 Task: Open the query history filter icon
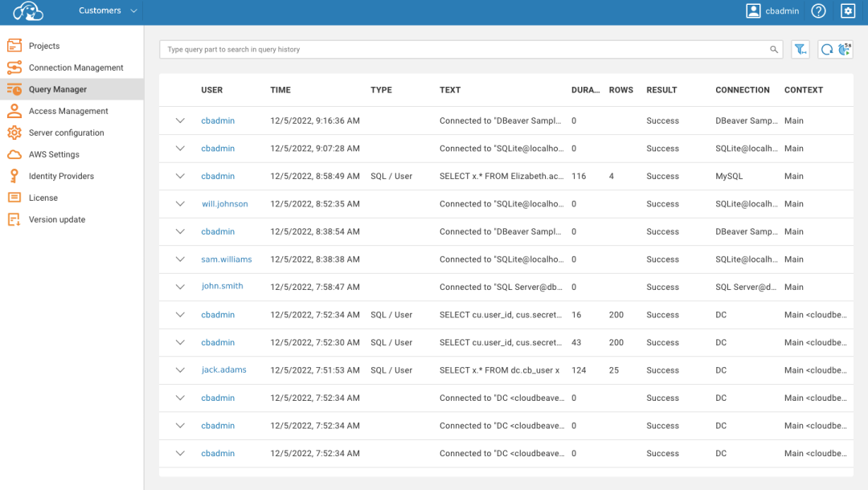click(x=800, y=49)
